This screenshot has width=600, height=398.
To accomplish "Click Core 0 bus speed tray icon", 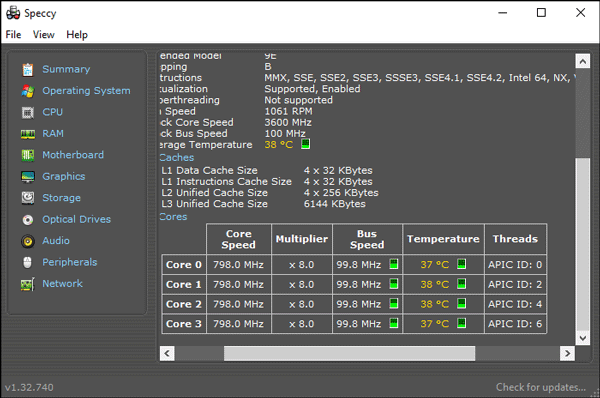I will [x=394, y=264].
